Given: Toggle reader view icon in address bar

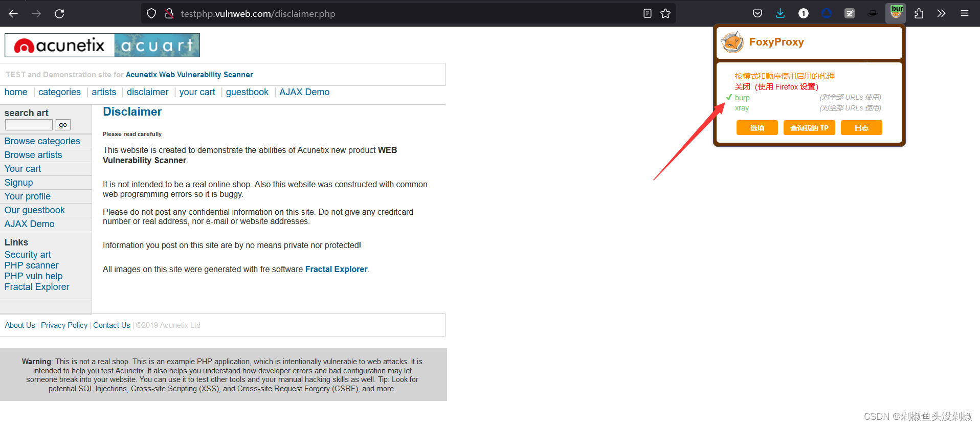Looking at the screenshot, I should tap(648, 14).
